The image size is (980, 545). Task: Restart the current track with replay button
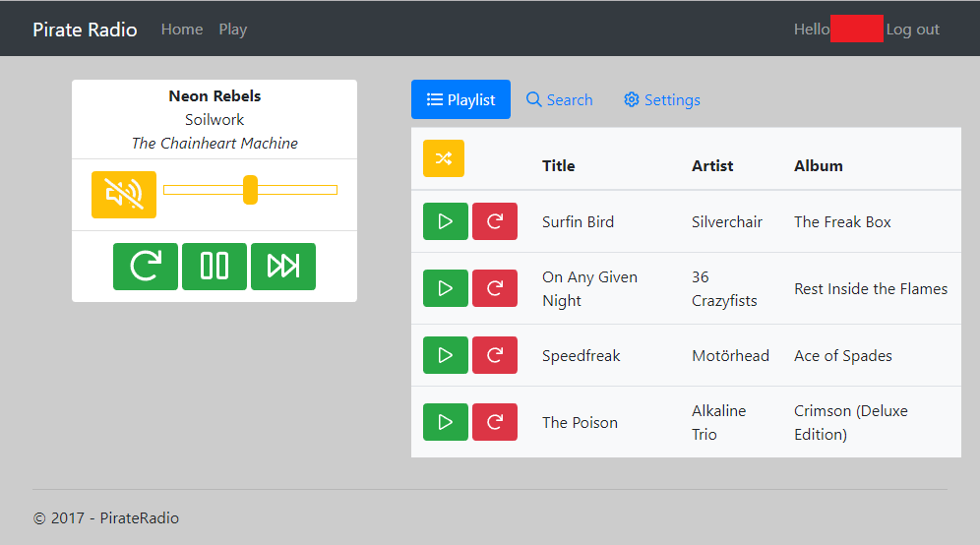[x=146, y=267]
